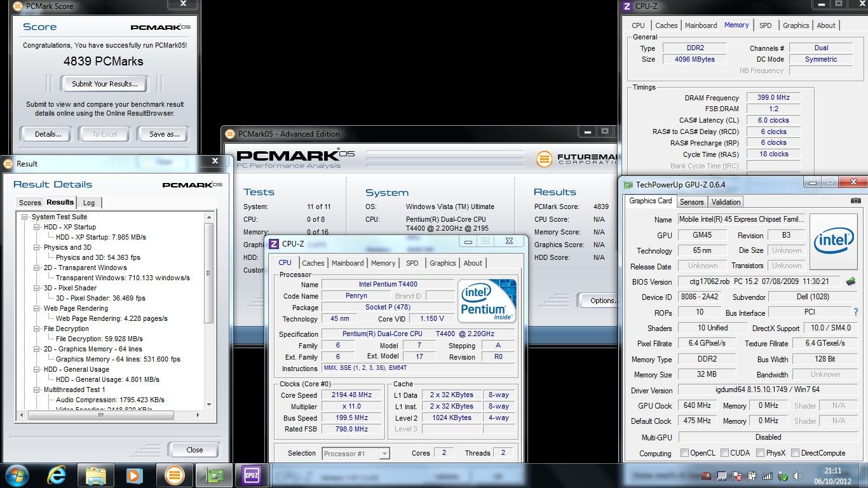
Task: Launch Internet Explorer from the taskbar
Action: (x=57, y=475)
